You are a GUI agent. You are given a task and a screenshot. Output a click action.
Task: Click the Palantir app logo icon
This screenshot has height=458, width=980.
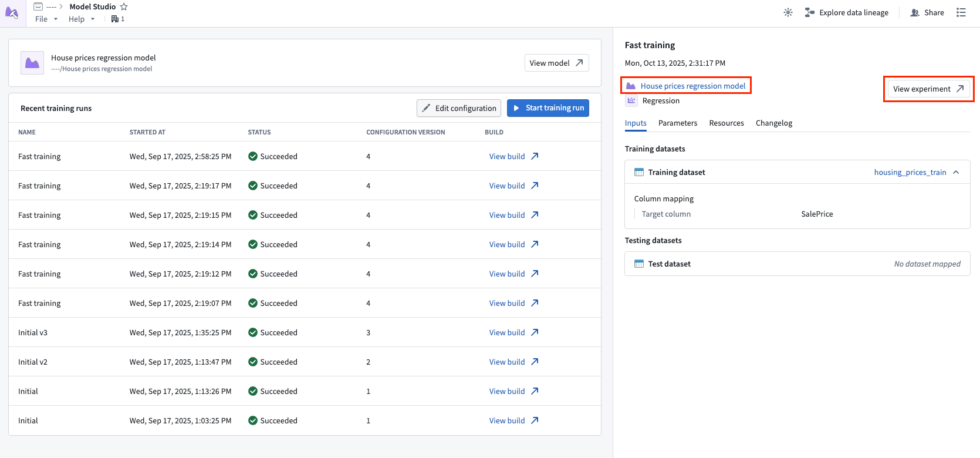12,12
